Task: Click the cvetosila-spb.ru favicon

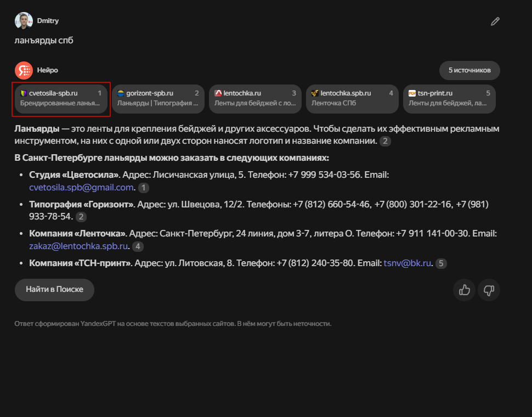Action: [x=24, y=93]
